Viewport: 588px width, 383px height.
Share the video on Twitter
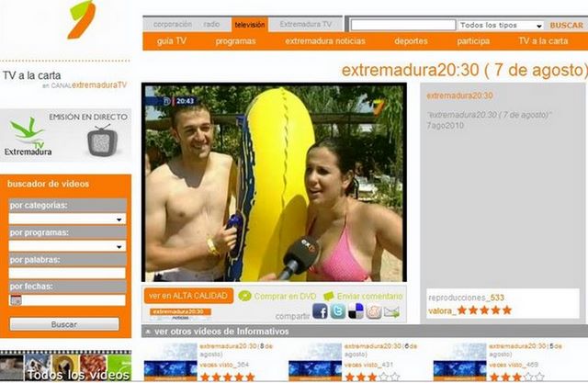(337, 311)
